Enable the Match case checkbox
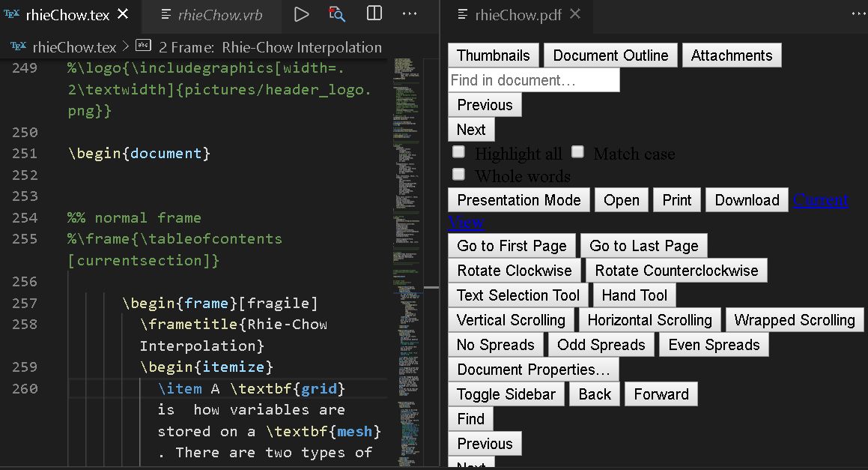Image resolution: width=868 pixels, height=470 pixels. point(577,152)
